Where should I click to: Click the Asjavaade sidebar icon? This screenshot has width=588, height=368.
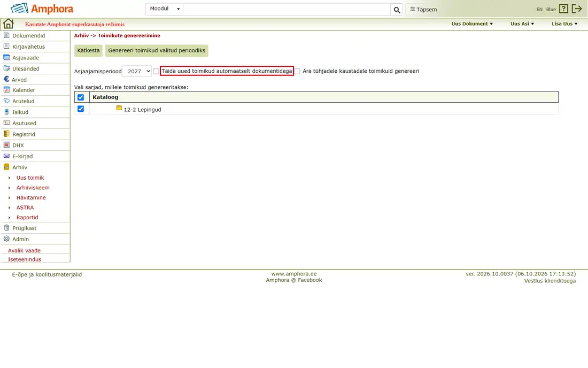click(x=6, y=57)
